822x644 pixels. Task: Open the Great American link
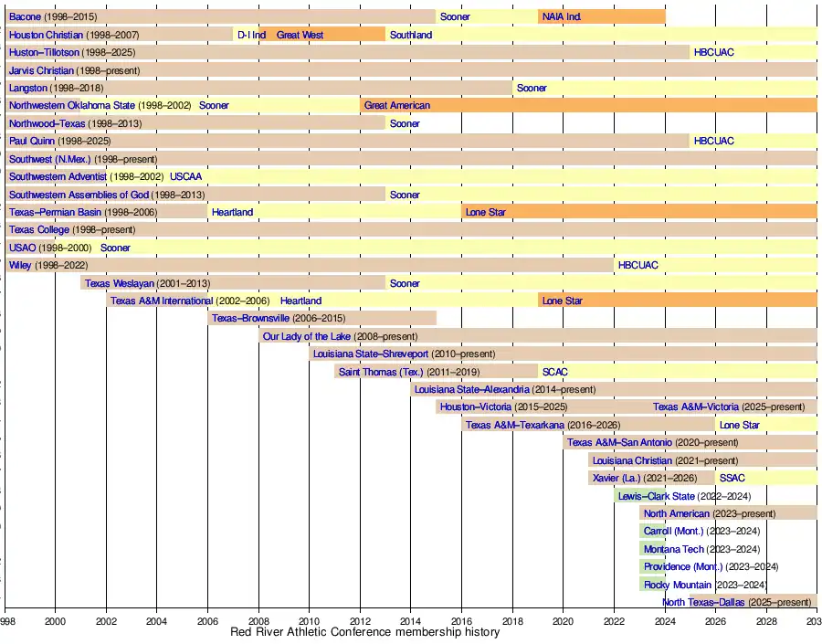pos(397,105)
